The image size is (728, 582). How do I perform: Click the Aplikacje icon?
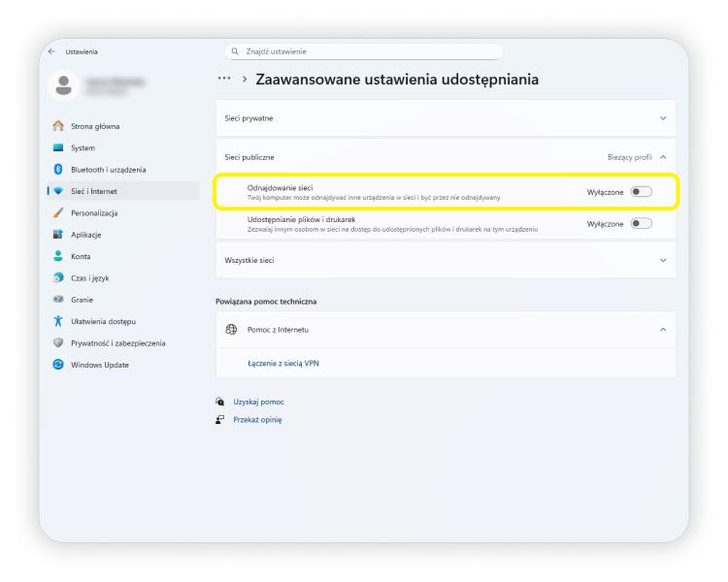(x=58, y=235)
